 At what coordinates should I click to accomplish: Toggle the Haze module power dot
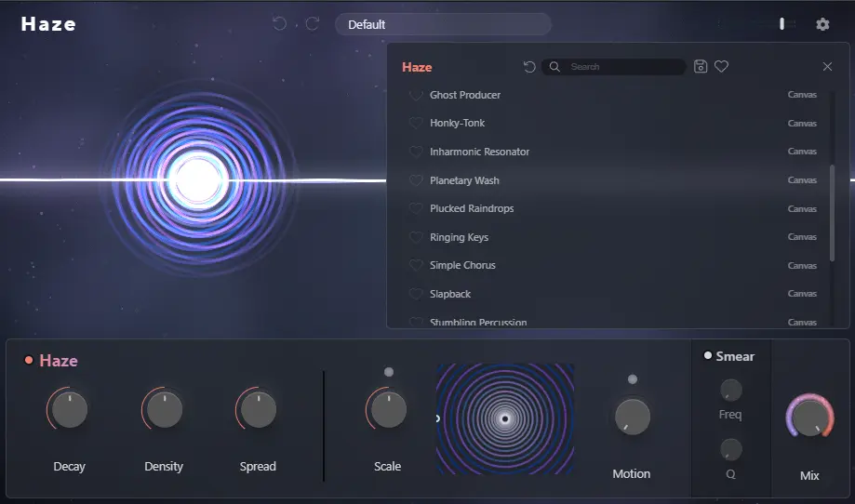[29, 361]
